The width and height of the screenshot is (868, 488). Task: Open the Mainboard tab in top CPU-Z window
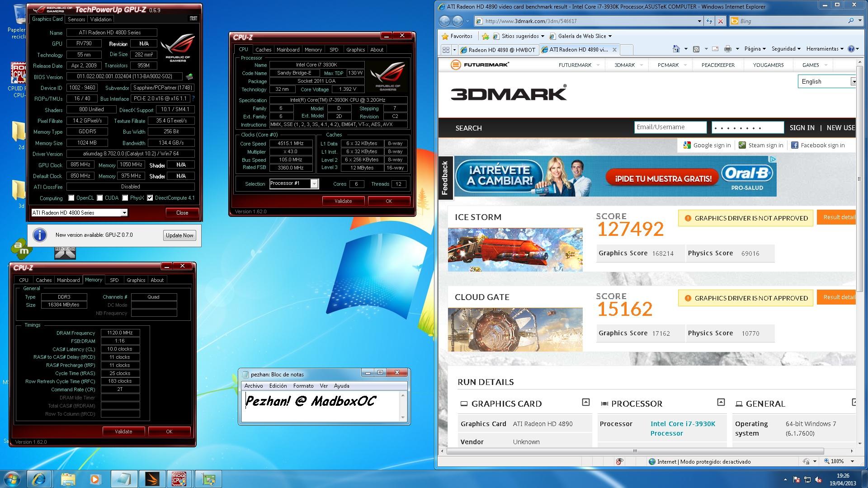pyautogui.click(x=288, y=50)
